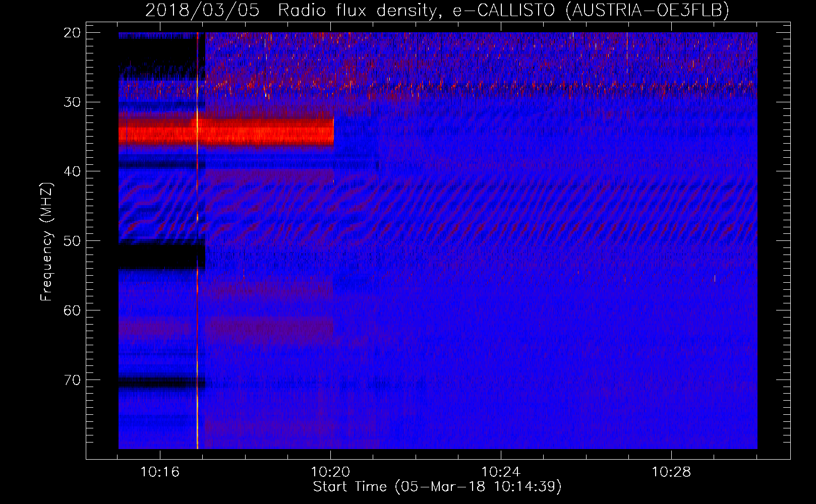Click the 70 frequency axis label

click(x=72, y=380)
